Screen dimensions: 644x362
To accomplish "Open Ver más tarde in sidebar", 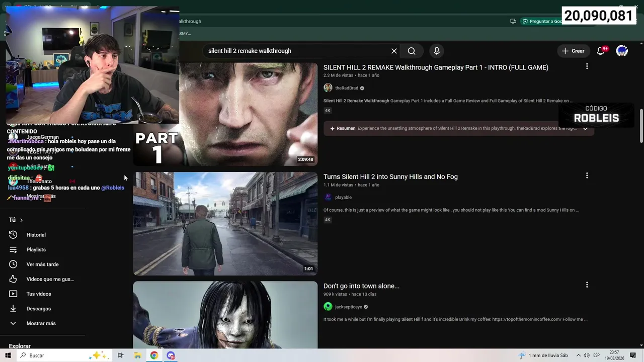I will pyautogui.click(x=42, y=264).
